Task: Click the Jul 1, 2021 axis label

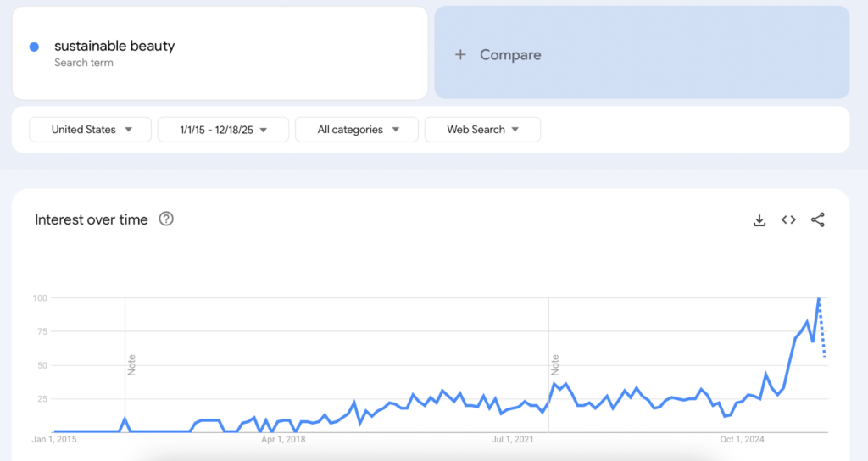Action: [514, 439]
